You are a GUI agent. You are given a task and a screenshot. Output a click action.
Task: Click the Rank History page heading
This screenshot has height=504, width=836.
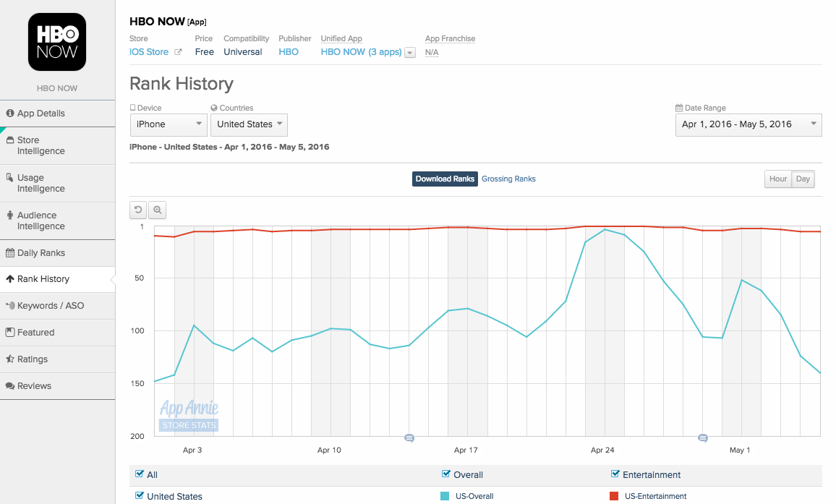[x=182, y=84]
